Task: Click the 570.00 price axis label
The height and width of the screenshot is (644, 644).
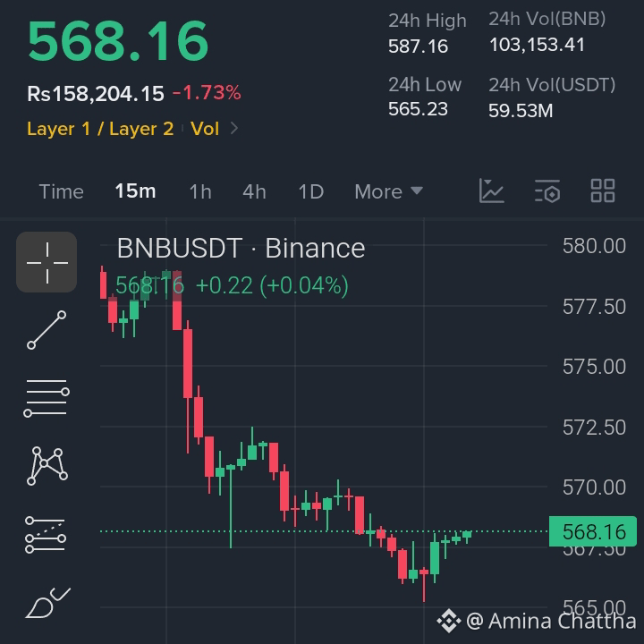Action: pos(594,487)
